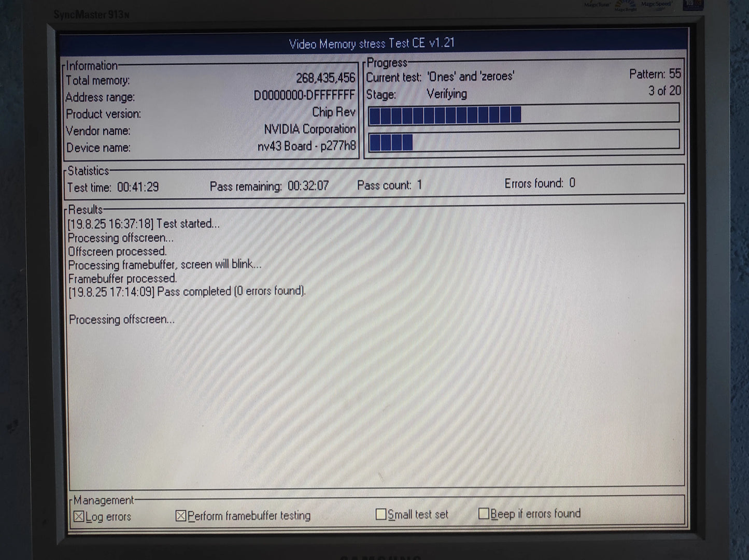This screenshot has width=749, height=560.
Task: Click the stage value 'Verifying'
Action: [x=447, y=94]
